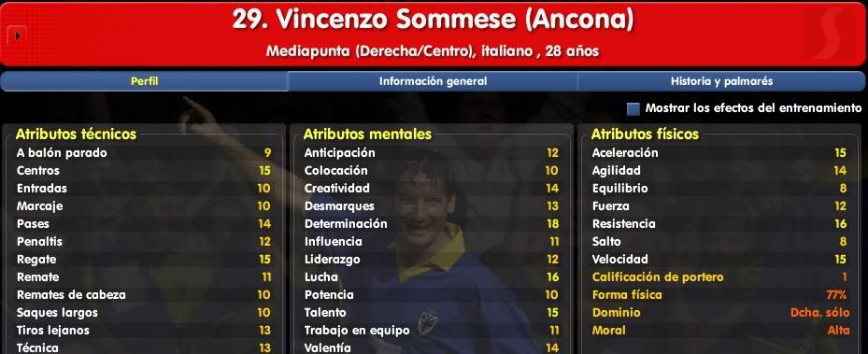Image resolution: width=868 pixels, height=354 pixels.
Task: Select the Resistencia attribute row
Action: [x=719, y=224]
